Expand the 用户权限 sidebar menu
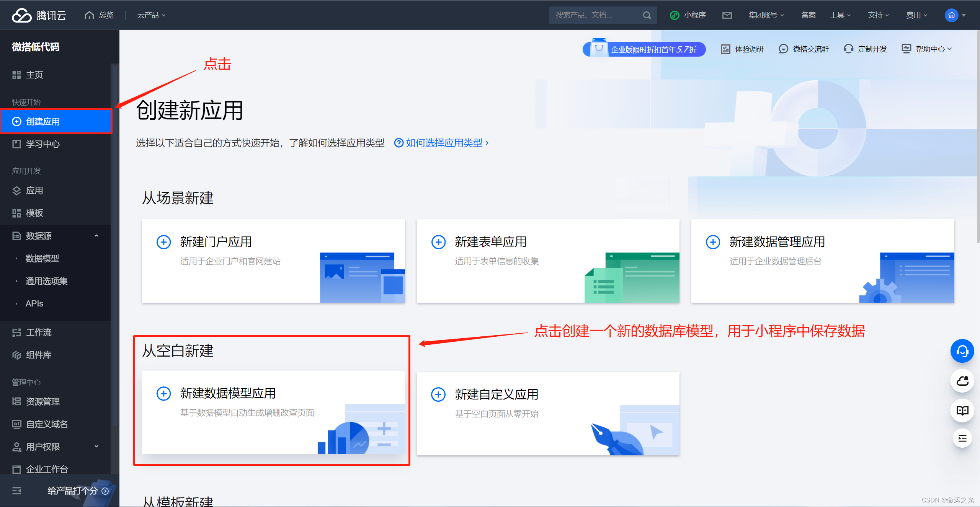This screenshot has width=980, height=507. [96, 447]
